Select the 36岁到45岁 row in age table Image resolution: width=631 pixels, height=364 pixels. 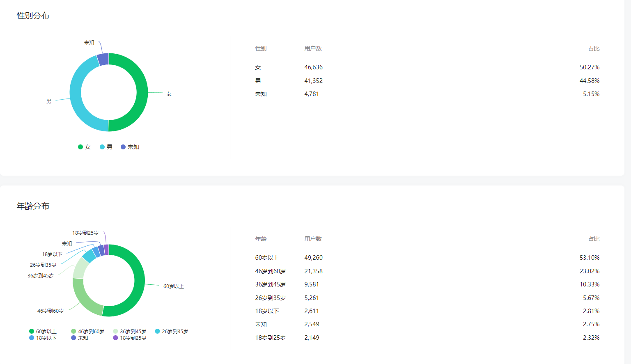coord(427,284)
